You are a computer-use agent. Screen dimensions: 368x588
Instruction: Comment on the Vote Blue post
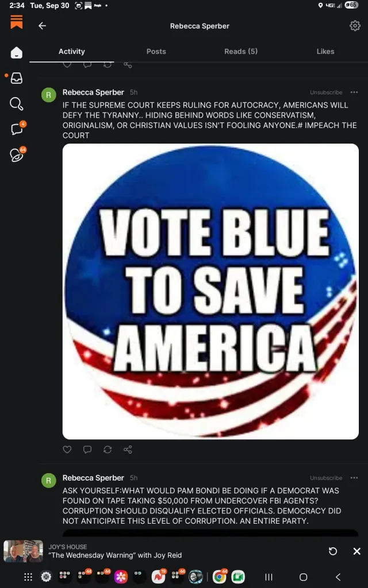[87, 449]
